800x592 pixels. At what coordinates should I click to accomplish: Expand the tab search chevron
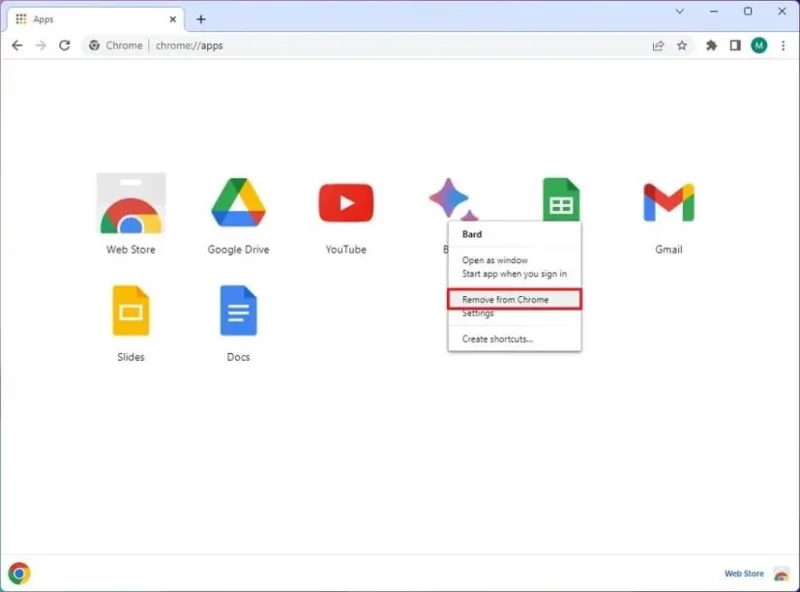point(680,11)
